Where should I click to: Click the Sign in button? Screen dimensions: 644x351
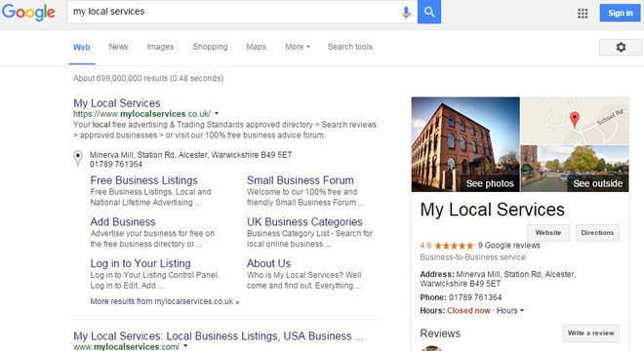coord(621,13)
